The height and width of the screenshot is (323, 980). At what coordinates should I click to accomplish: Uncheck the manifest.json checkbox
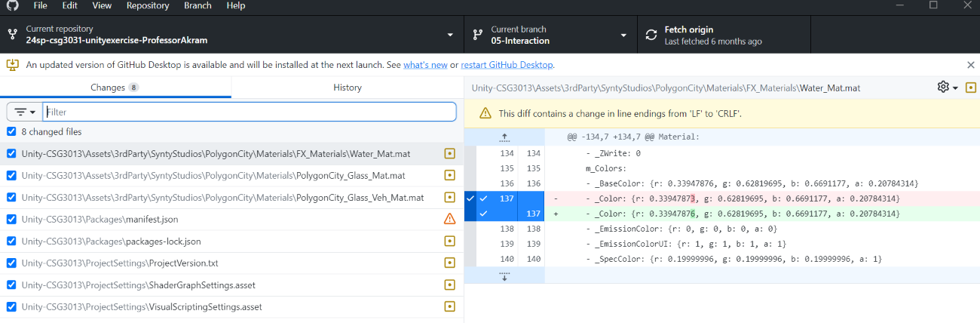pyautogui.click(x=11, y=219)
